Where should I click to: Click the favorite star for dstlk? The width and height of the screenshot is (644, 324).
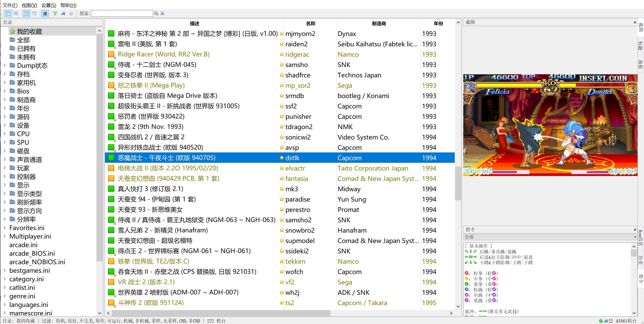pos(282,158)
